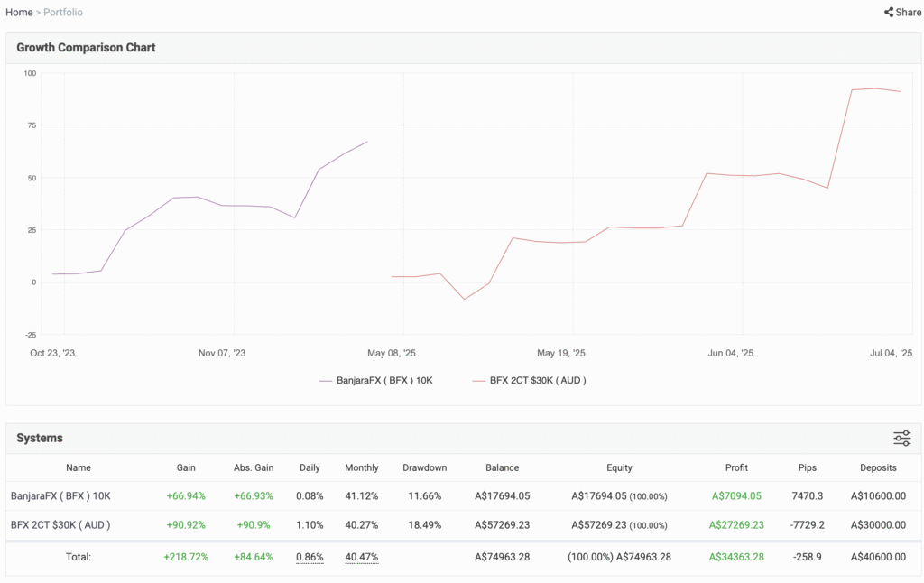Image resolution: width=924 pixels, height=583 pixels.
Task: Click the underlined total Daily 0.86% value
Action: tap(310, 557)
